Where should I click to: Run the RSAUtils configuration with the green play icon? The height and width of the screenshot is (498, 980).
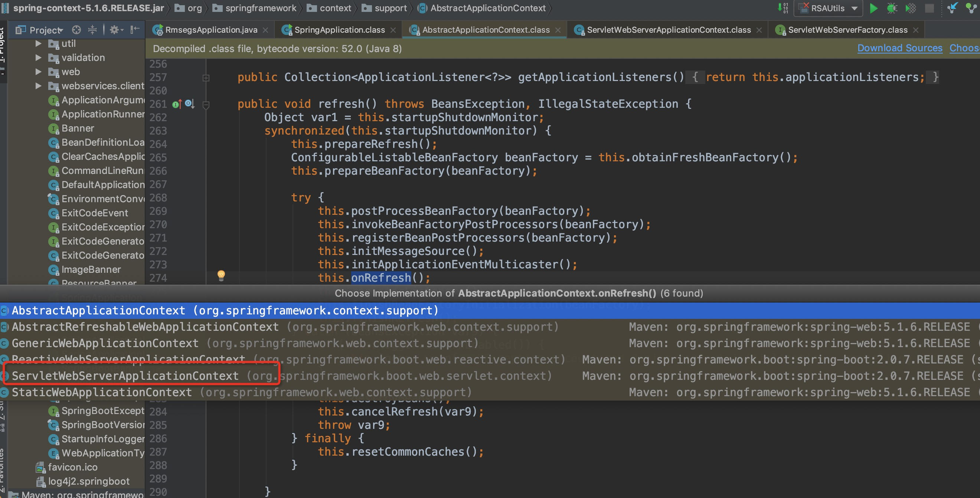[873, 9]
